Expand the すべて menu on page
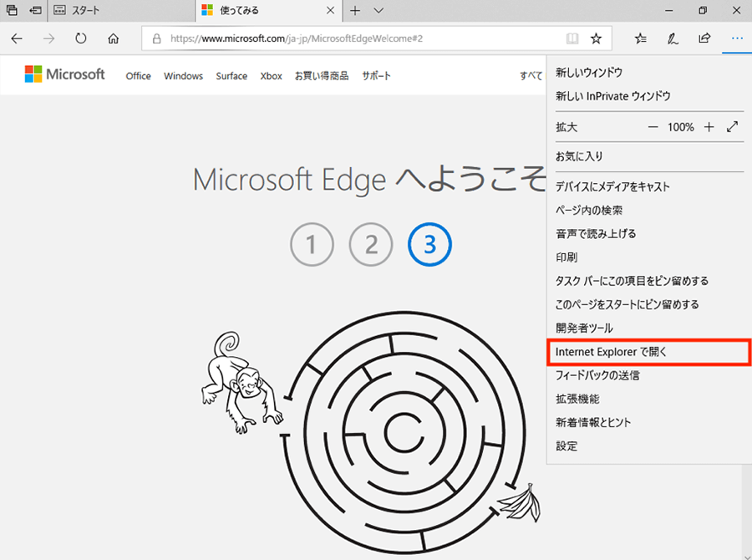 click(531, 76)
